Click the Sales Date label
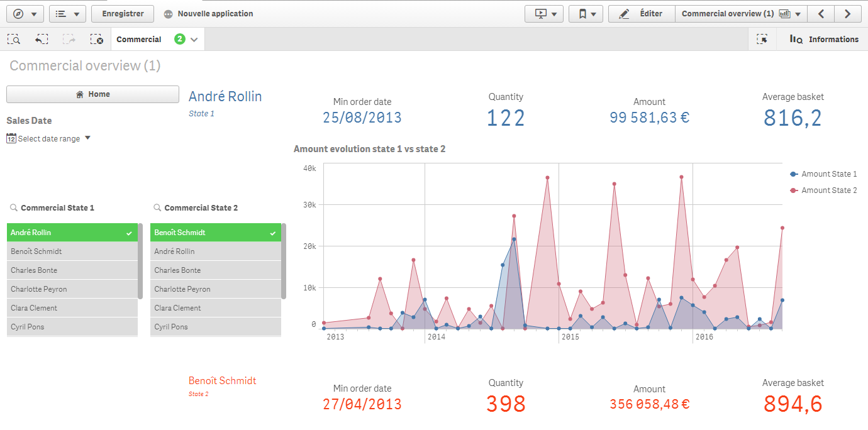The width and height of the screenshot is (868, 430). click(x=29, y=121)
